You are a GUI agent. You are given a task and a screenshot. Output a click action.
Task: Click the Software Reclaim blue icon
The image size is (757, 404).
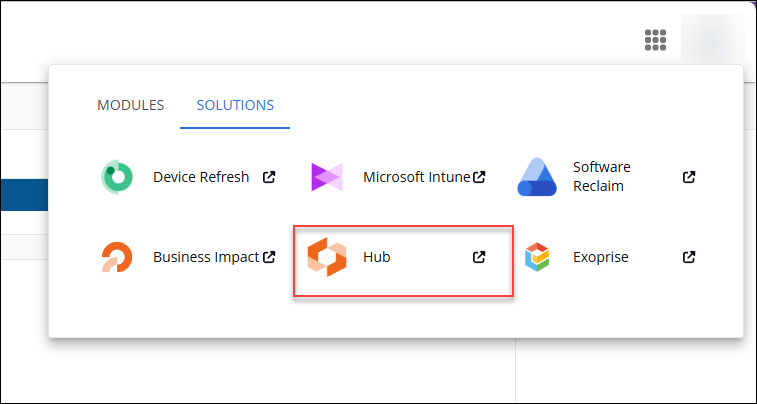tap(537, 177)
